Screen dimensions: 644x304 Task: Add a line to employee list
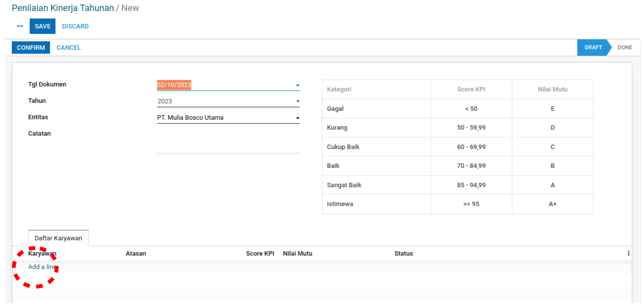point(42,267)
